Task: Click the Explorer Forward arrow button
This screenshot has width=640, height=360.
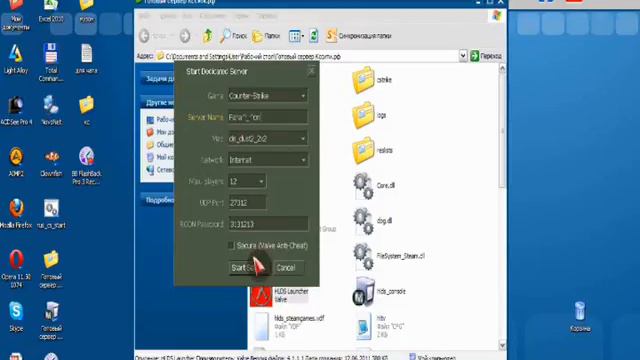Action: (x=185, y=36)
